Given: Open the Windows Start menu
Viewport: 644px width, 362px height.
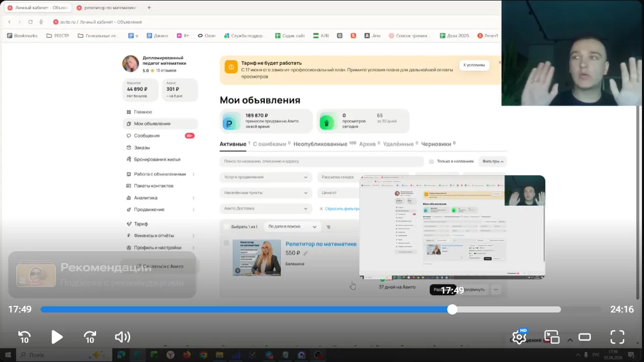Looking at the screenshot, I should [8, 354].
